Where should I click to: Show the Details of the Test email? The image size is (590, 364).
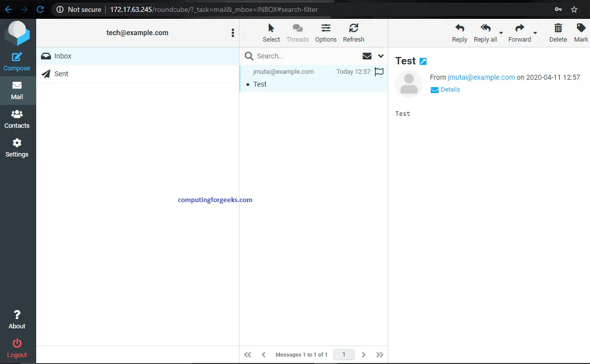coord(450,90)
